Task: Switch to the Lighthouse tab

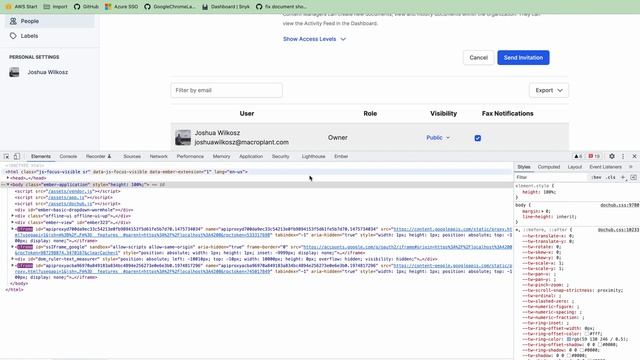Action: pyautogui.click(x=313, y=156)
